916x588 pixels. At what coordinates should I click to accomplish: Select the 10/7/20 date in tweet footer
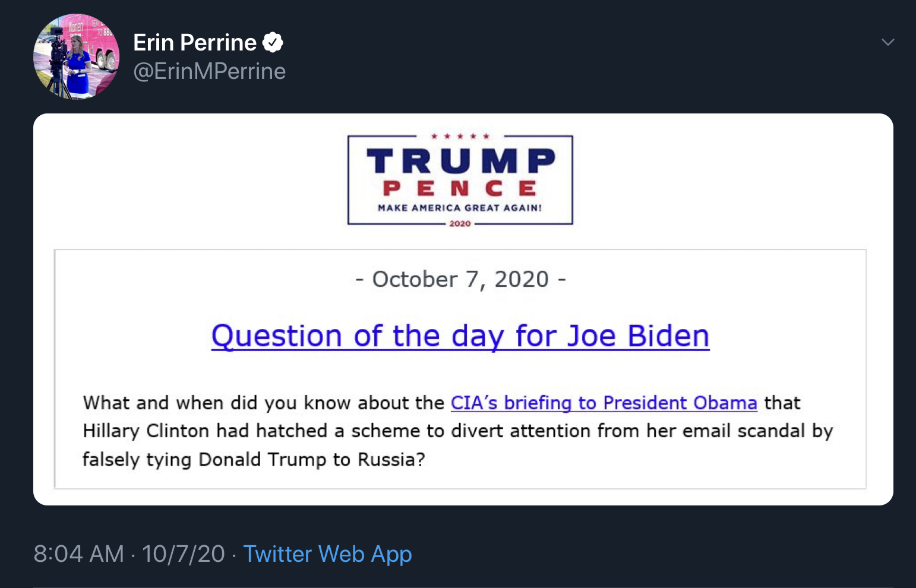(x=184, y=554)
